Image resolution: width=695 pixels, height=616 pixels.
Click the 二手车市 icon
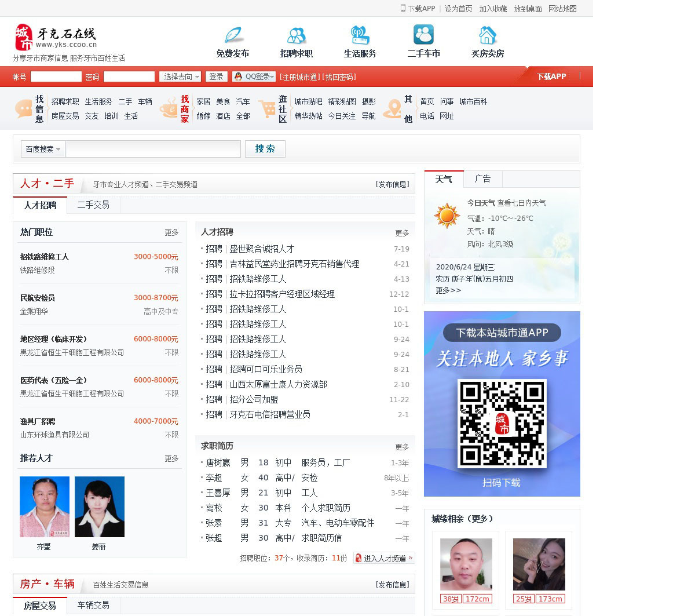pos(424,35)
